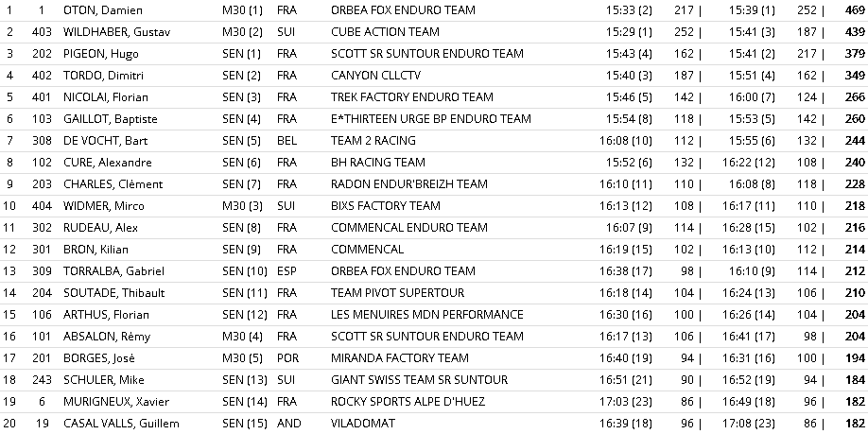
Task: Click BIXS FACTORY TEAM team name
Action: [x=386, y=206]
